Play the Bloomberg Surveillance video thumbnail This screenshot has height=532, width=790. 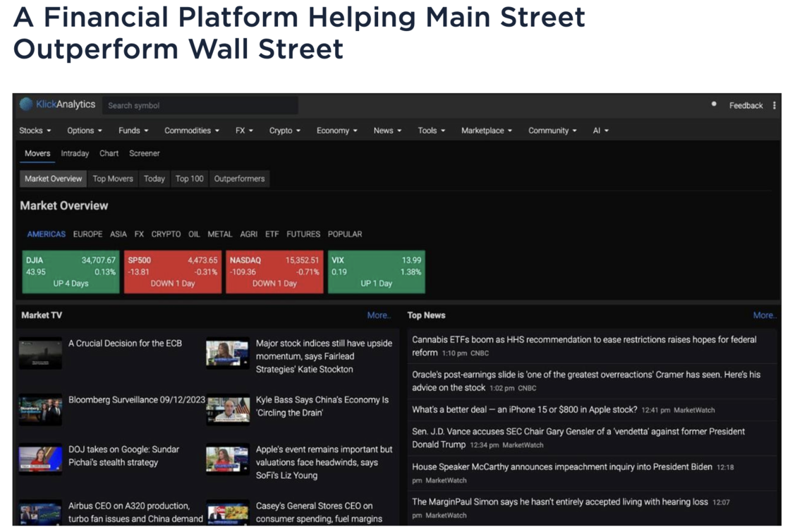pyautogui.click(x=40, y=409)
